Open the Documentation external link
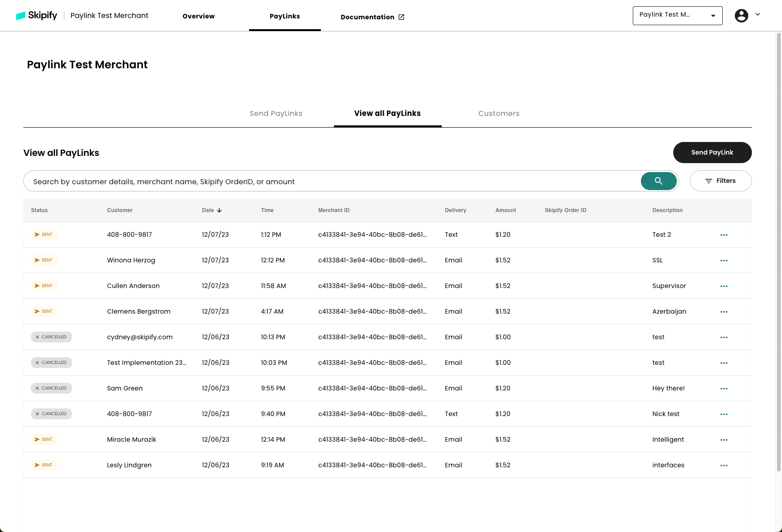The height and width of the screenshot is (532, 782). point(372,17)
